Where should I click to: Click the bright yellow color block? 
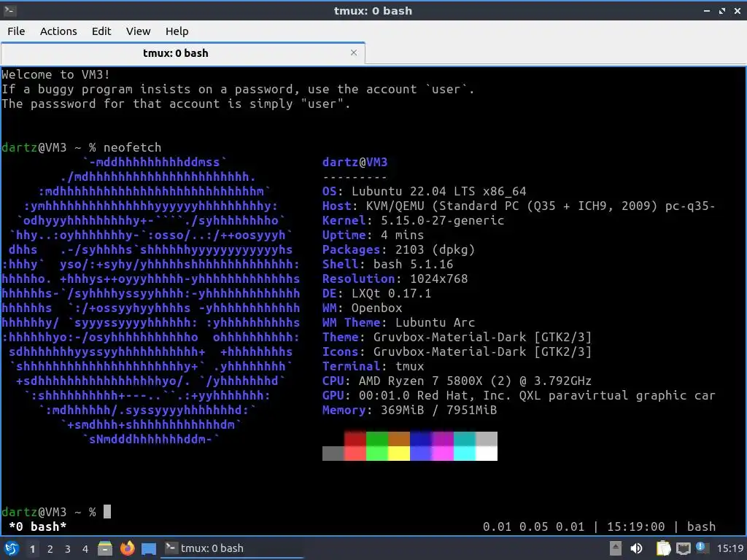click(x=399, y=454)
